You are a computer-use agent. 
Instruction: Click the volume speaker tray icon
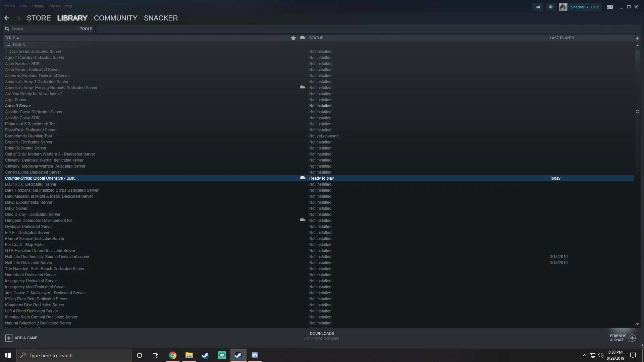[601, 355]
